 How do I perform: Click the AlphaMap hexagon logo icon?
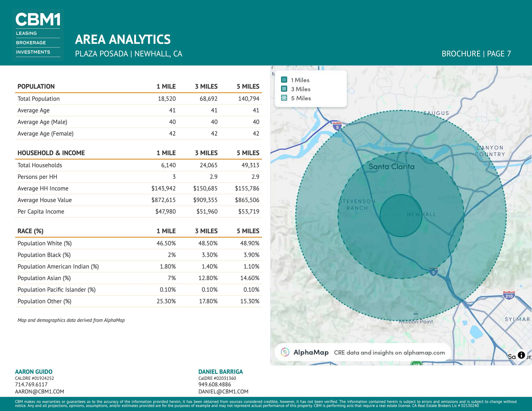(x=285, y=352)
